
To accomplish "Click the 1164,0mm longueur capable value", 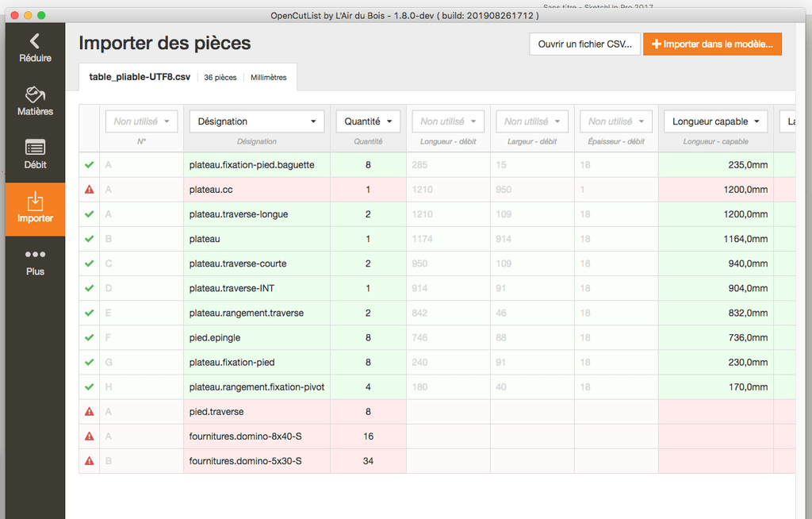I will click(x=745, y=239).
